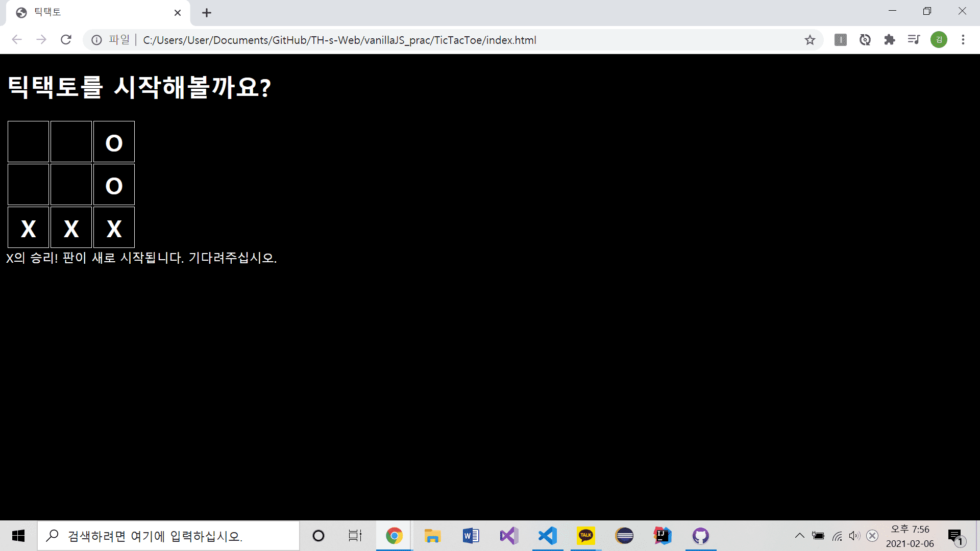Open the Chrome media control icon
Viewport: 980px width, 551px height.
pos(914,40)
